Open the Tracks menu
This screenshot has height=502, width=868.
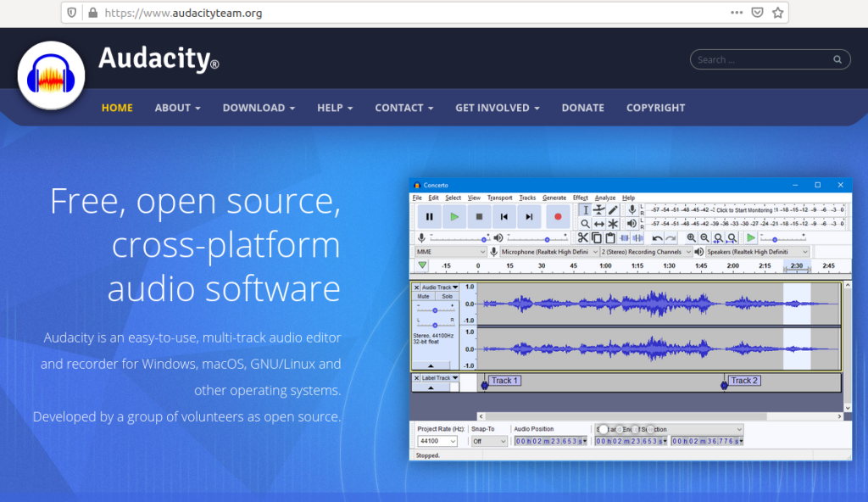tap(527, 198)
